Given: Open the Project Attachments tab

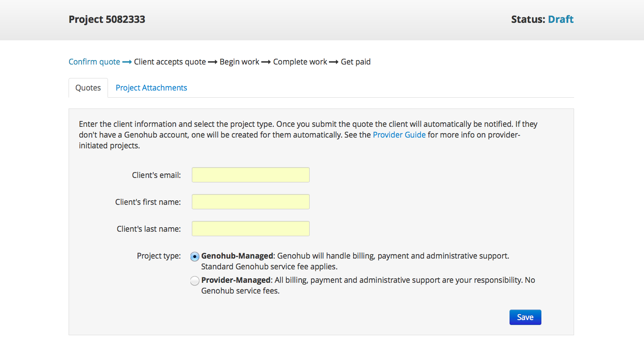Looking at the screenshot, I should point(151,88).
